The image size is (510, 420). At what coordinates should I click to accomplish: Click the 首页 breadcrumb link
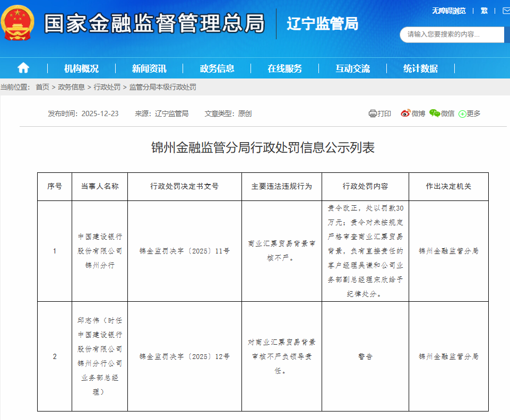42,87
